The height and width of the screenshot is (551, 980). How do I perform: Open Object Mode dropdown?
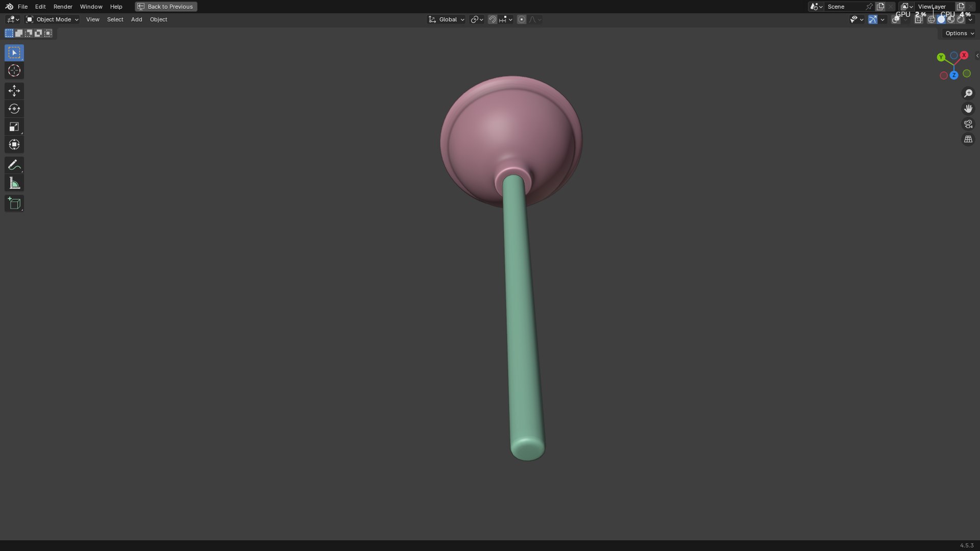point(52,19)
